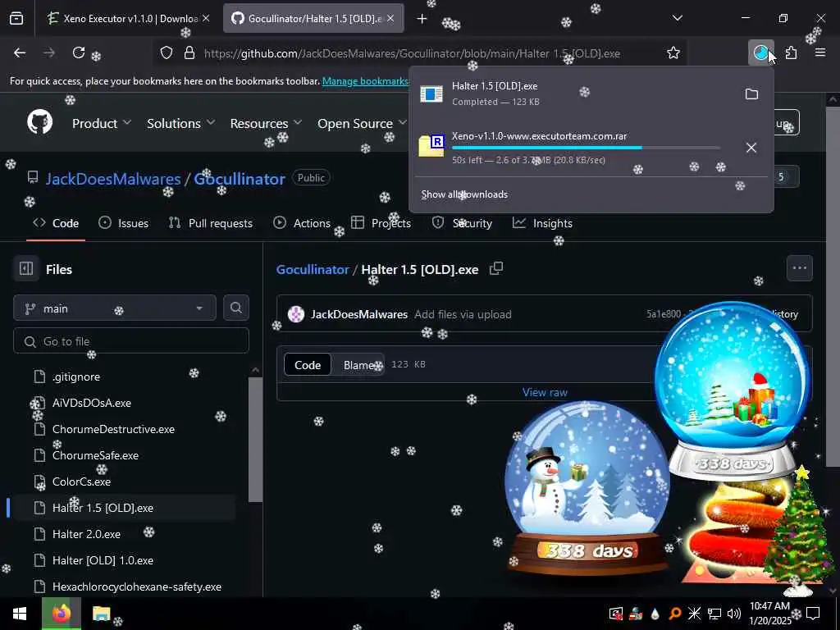This screenshot has width=840, height=630.
Task: Open a new tab with plus button
Action: click(x=422, y=19)
